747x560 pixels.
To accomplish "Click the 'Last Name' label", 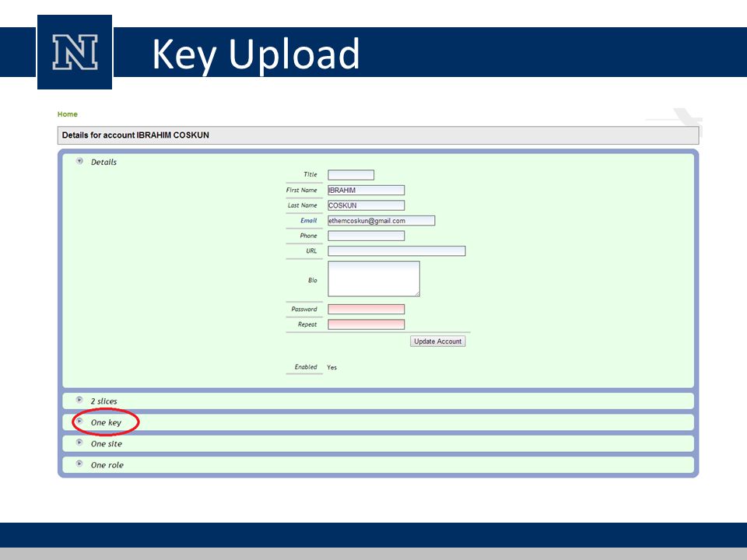I will pyautogui.click(x=302, y=205).
